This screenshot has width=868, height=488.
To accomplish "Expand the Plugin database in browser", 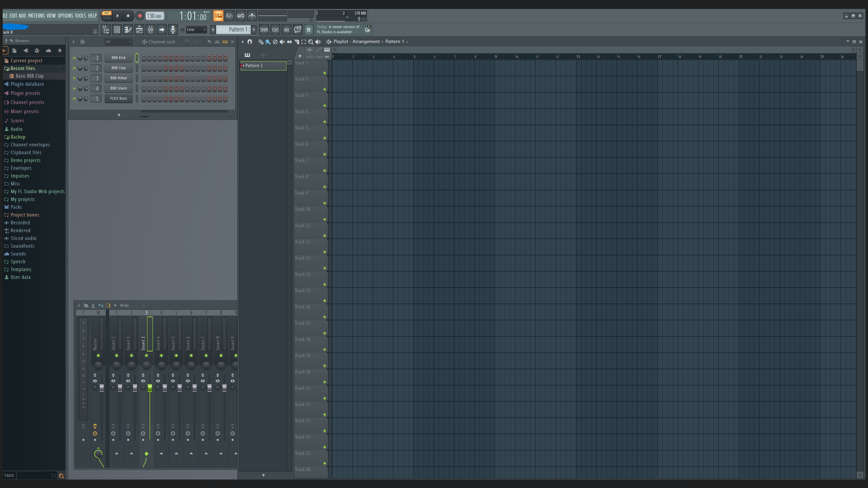I will [x=27, y=84].
